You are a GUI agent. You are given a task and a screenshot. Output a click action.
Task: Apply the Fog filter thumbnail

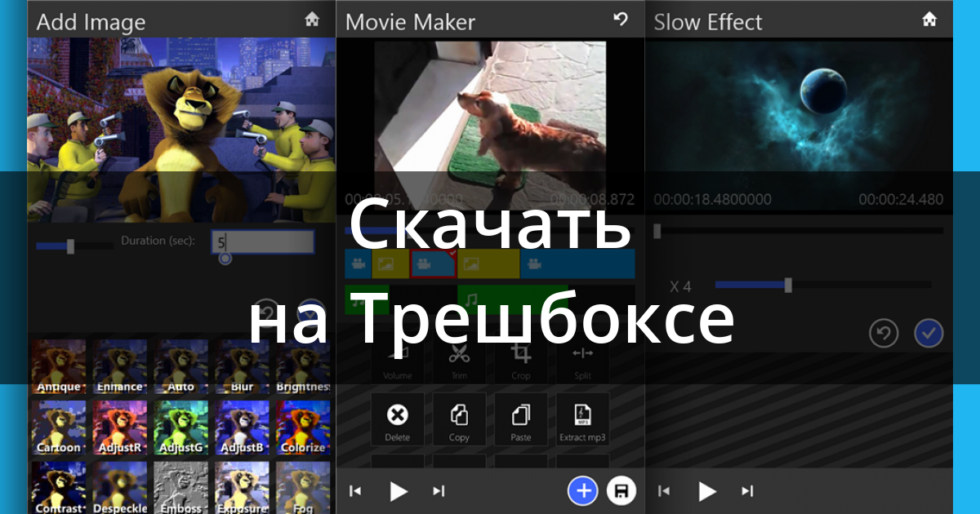[x=303, y=488]
